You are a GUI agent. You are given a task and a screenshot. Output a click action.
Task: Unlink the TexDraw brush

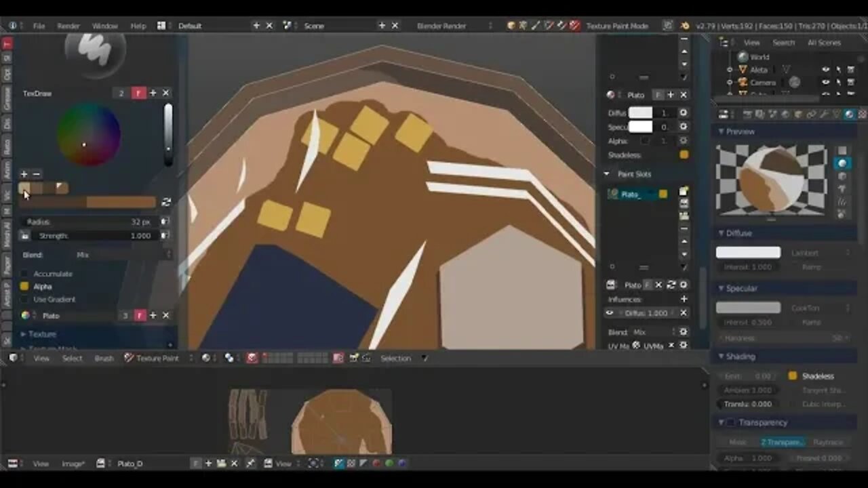pos(165,94)
